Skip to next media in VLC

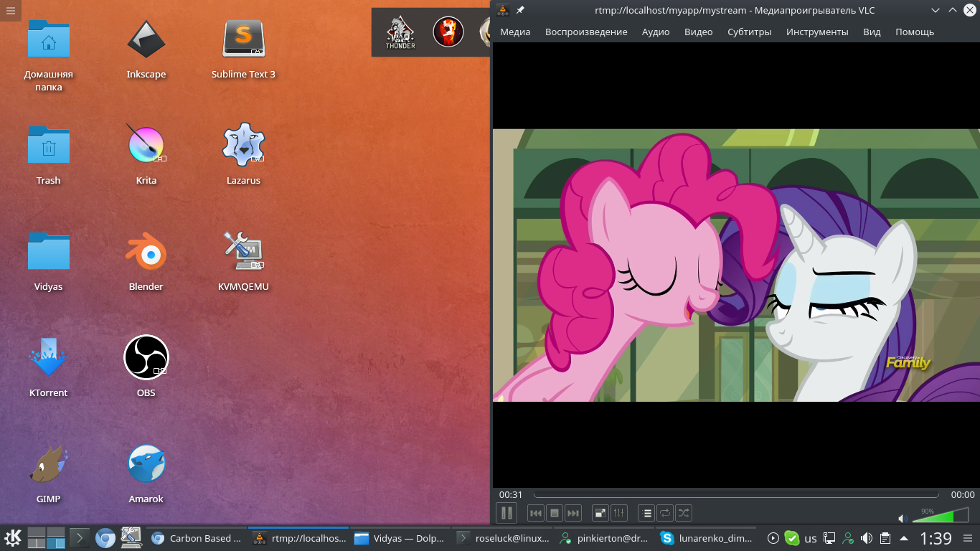pos(573,513)
